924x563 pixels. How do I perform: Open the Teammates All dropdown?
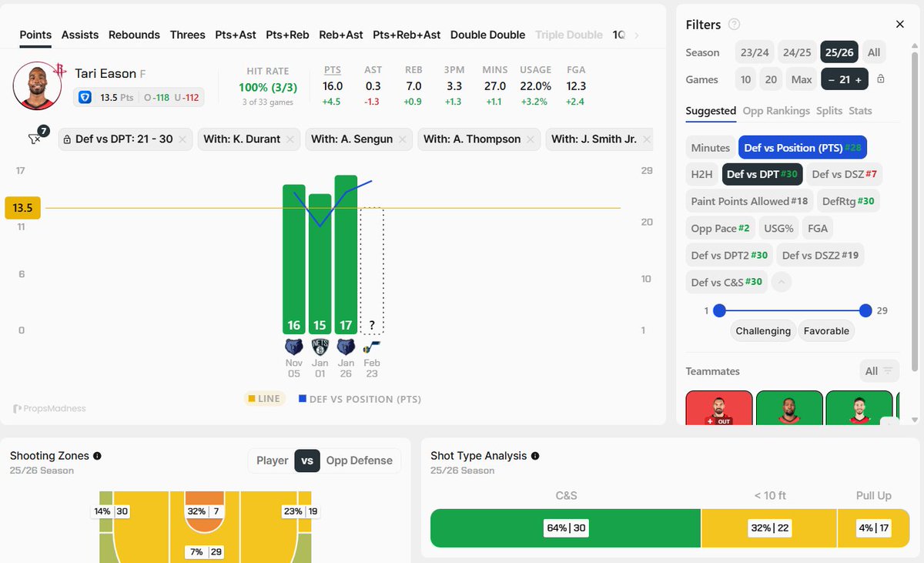[879, 371]
